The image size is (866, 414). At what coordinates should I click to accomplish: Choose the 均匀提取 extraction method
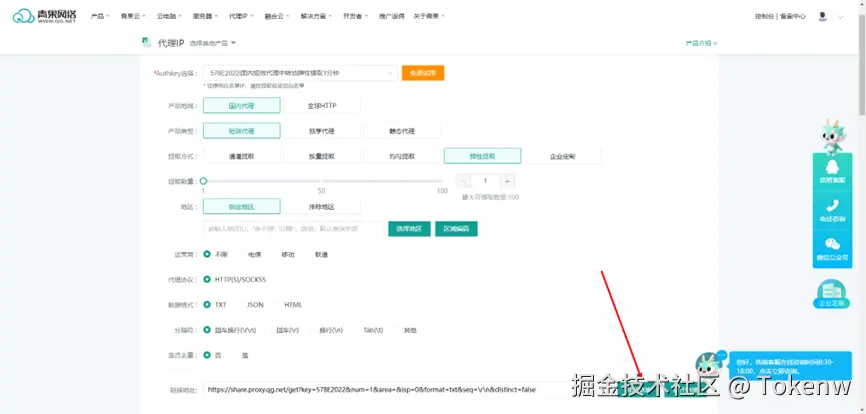tap(402, 156)
